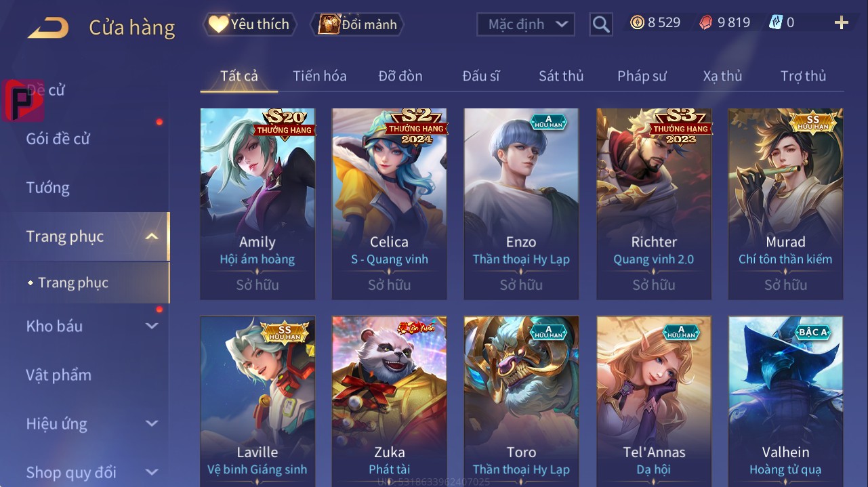Expand the Kho báu sidebar section

point(152,326)
